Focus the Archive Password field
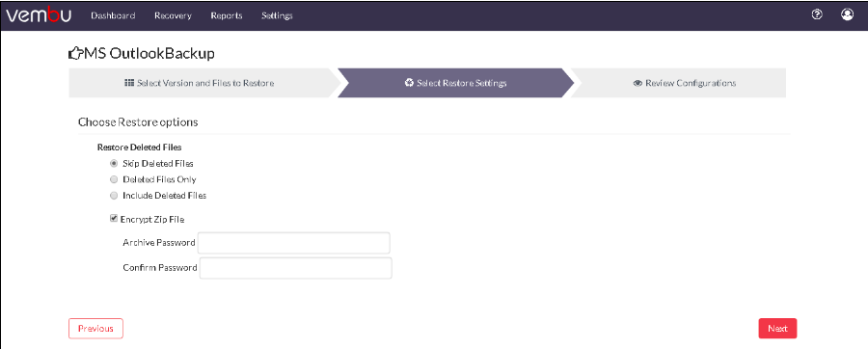Image resolution: width=868 pixels, height=349 pixels. [294, 243]
